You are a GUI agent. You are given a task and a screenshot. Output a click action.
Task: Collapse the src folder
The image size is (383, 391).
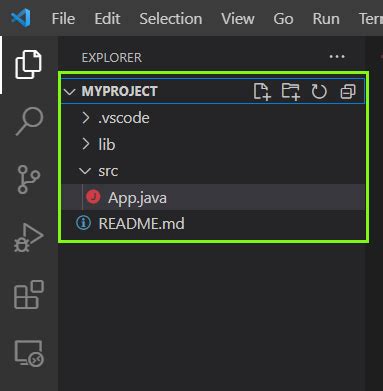click(85, 171)
